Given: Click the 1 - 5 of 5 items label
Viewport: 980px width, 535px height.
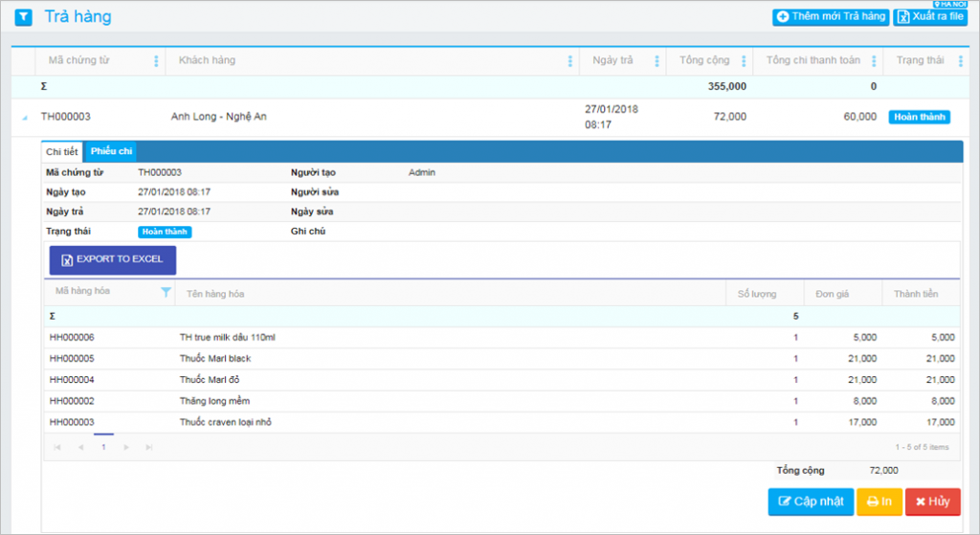Looking at the screenshot, I should click(922, 448).
